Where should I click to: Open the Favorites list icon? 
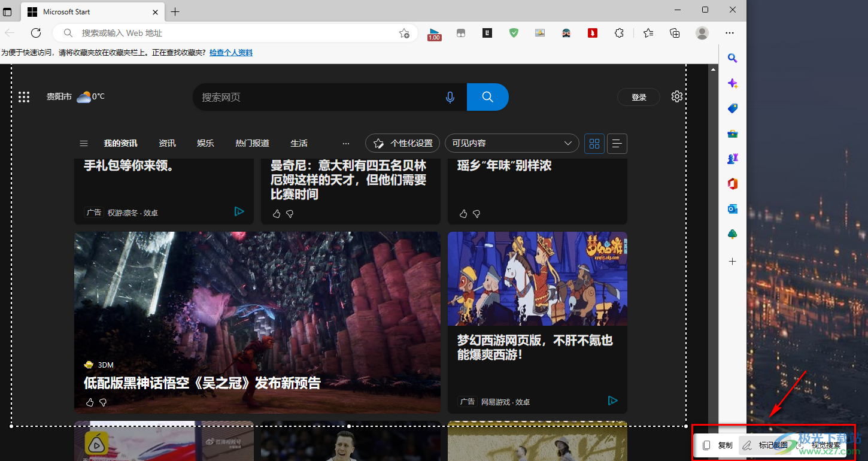pyautogui.click(x=648, y=33)
